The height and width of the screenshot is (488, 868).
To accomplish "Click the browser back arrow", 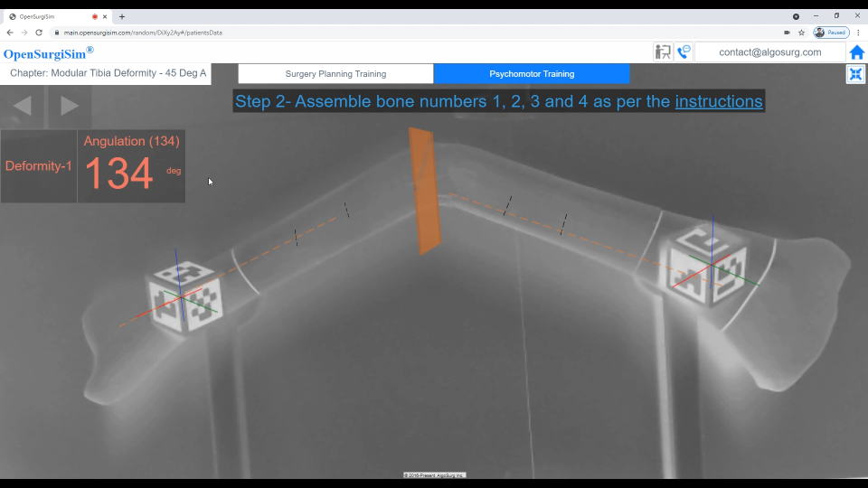I will [10, 33].
